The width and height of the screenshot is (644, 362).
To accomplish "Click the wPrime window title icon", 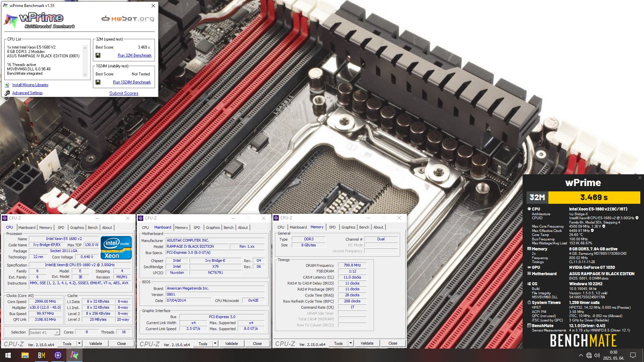I will (5, 6).
